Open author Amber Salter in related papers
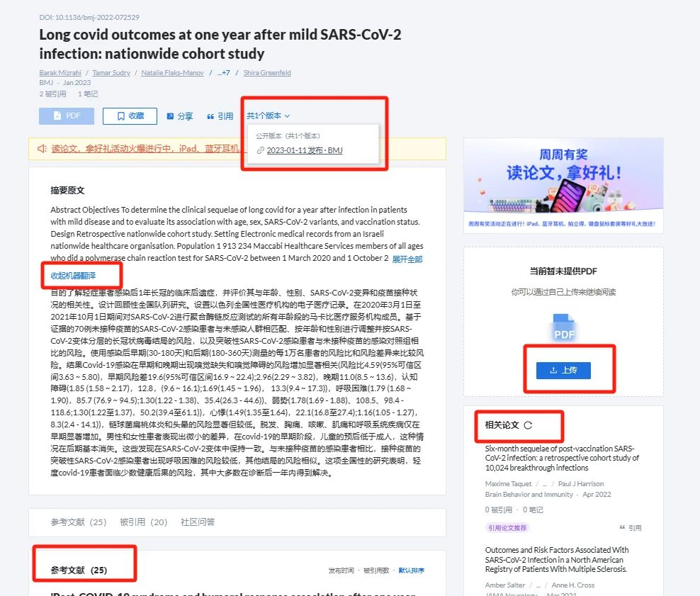700x596 pixels. click(x=505, y=585)
